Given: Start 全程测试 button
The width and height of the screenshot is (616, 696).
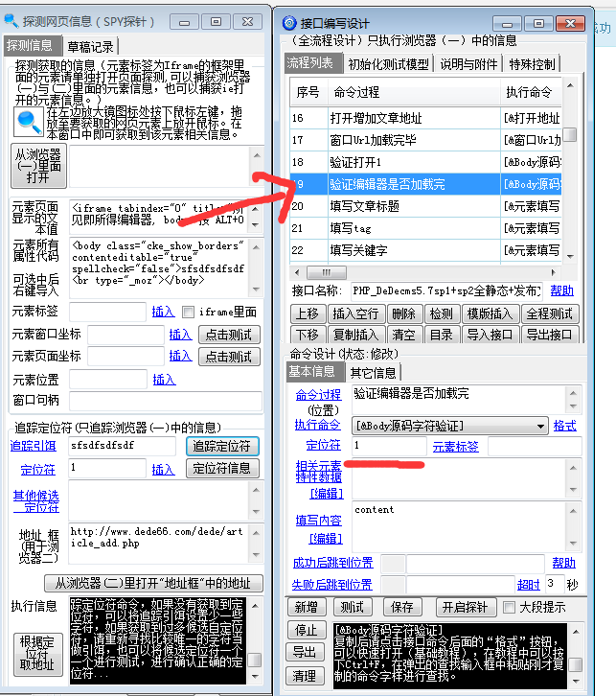Looking at the screenshot, I should 550,313.
